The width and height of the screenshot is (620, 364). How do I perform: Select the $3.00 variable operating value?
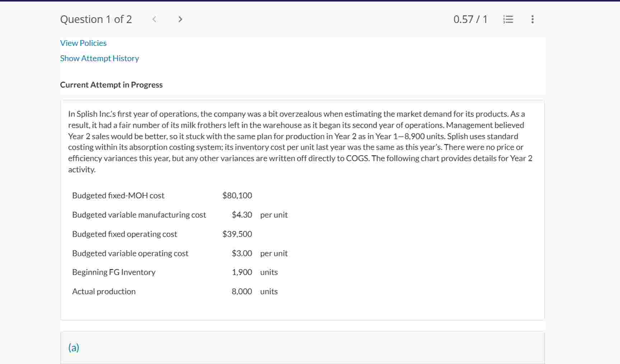pyautogui.click(x=242, y=253)
